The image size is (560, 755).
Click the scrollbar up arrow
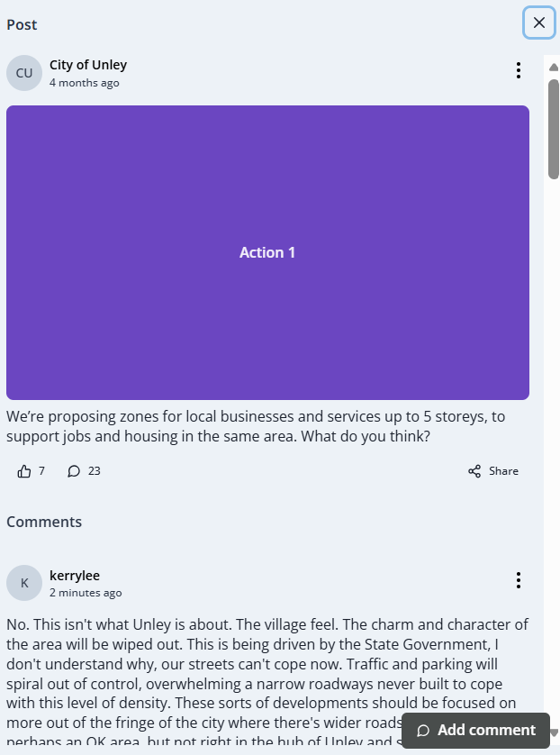tap(554, 67)
